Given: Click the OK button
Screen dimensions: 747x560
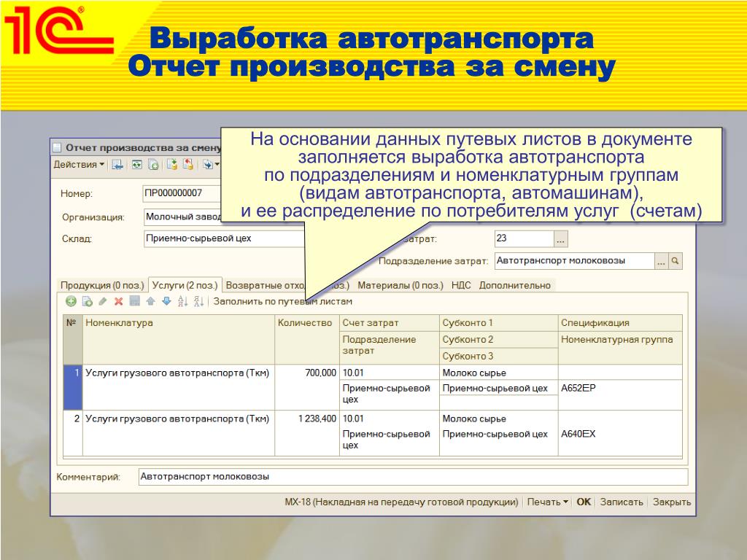Looking at the screenshot, I should (x=584, y=502).
